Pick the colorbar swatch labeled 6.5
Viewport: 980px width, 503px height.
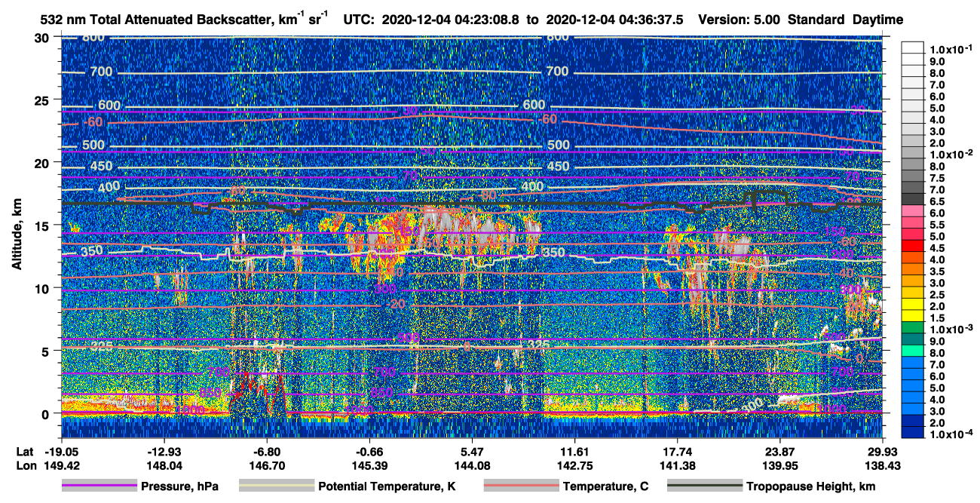(912, 199)
